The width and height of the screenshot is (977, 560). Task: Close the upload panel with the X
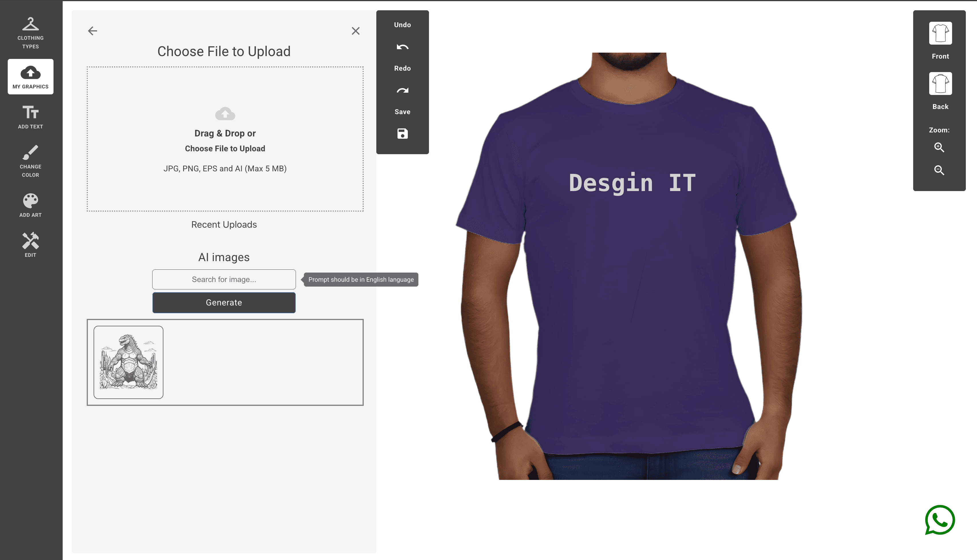[355, 31]
